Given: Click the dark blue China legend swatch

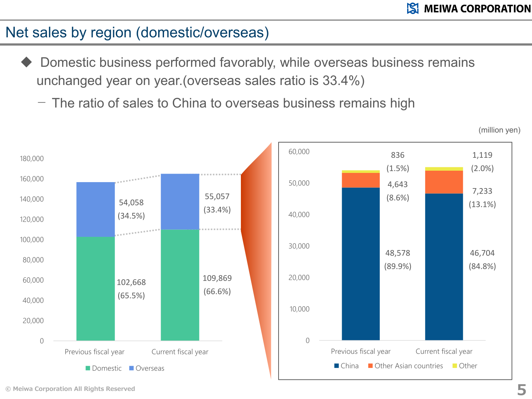Looking at the screenshot, I should click(337, 366).
